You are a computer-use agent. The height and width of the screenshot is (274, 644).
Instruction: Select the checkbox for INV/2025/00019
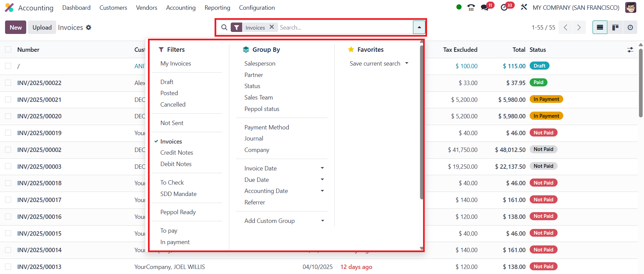click(x=8, y=133)
